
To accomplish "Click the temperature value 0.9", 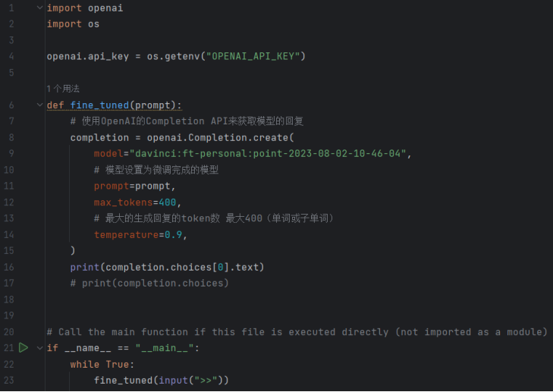I will point(173,235).
